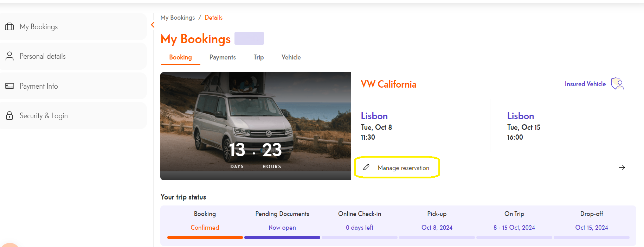Click the Personal details person icon
644x247 pixels.
point(9,56)
